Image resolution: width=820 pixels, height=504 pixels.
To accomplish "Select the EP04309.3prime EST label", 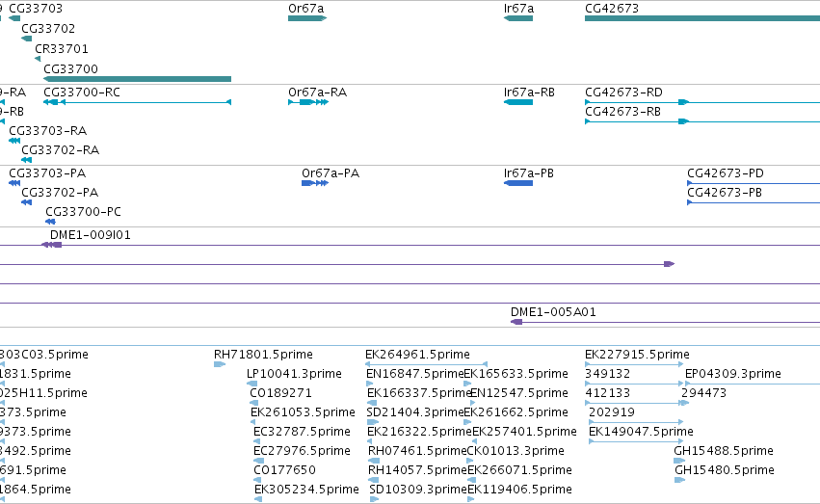I will 733,374.
